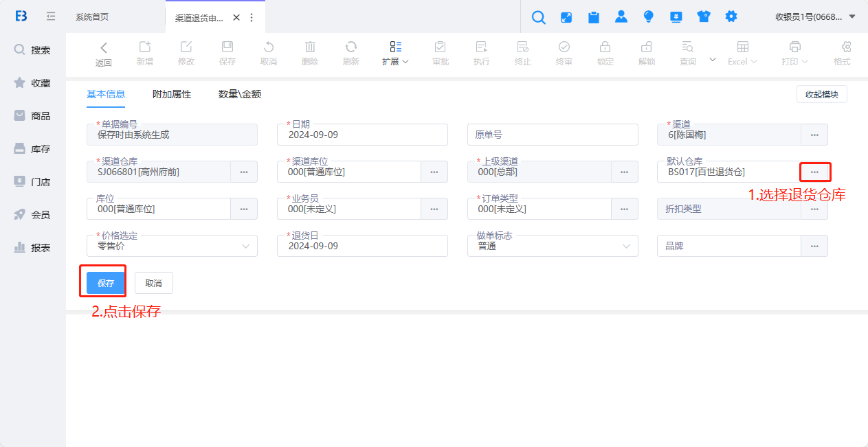Click the 取消 button below the form
The width and height of the screenshot is (868, 447).
[154, 283]
